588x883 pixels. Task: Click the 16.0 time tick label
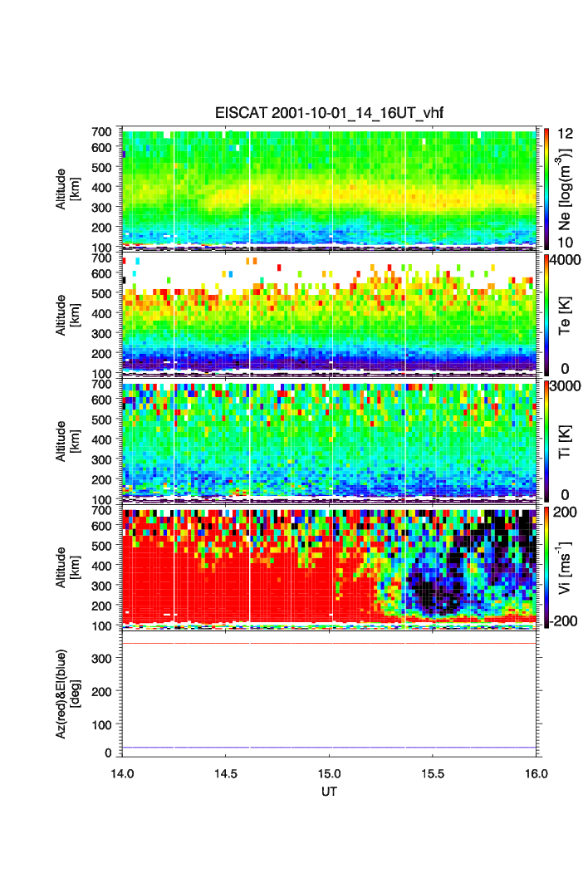point(536,774)
